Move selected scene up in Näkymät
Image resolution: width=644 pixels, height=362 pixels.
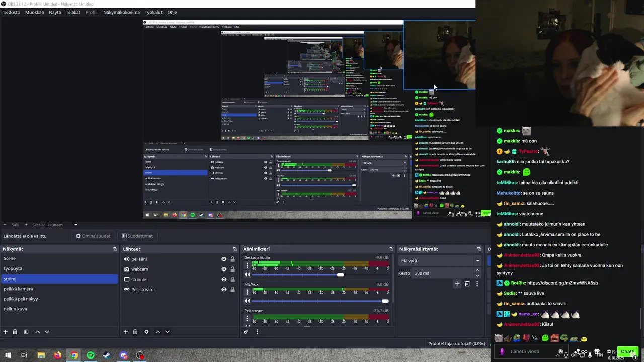click(37, 332)
